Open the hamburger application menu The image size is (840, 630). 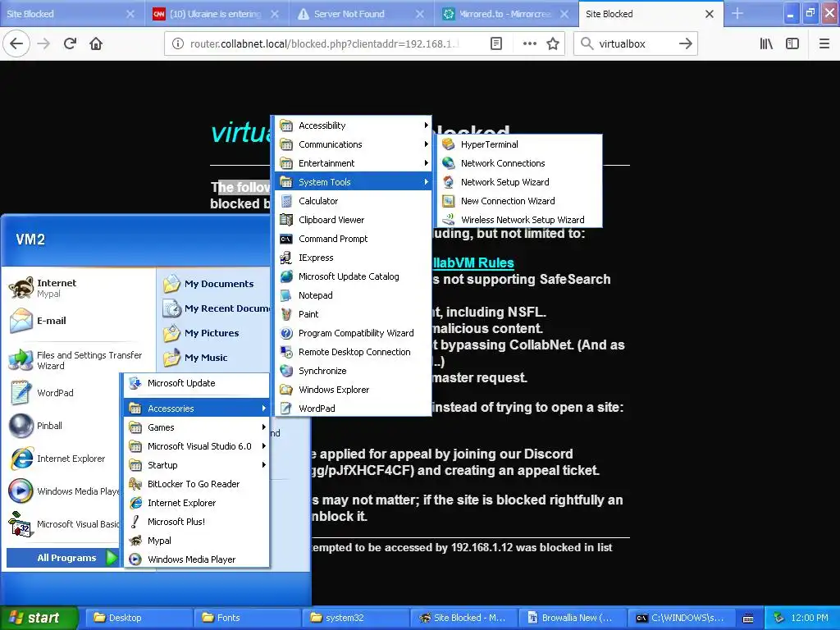[824, 44]
